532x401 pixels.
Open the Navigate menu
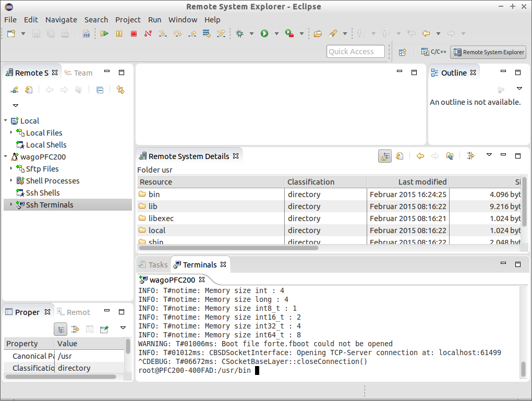61,20
